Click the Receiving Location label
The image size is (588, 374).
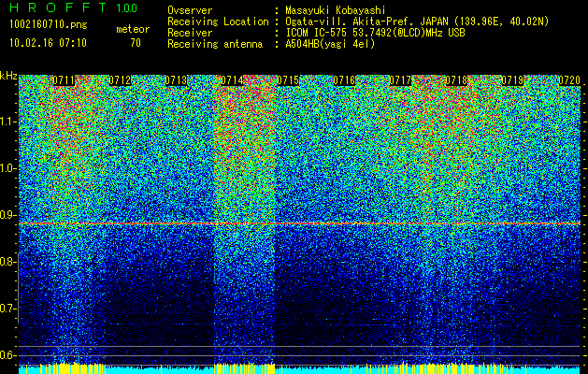[218, 22]
